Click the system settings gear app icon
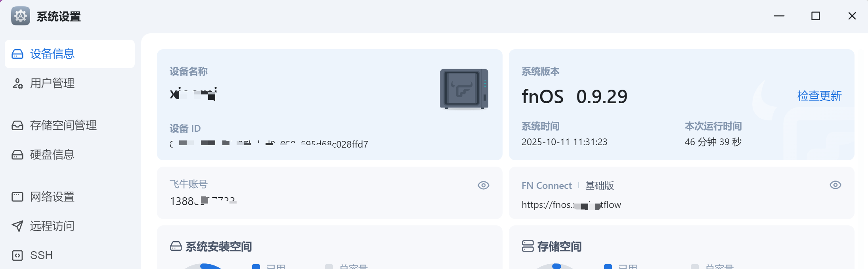This screenshot has height=269, width=868. [21, 16]
